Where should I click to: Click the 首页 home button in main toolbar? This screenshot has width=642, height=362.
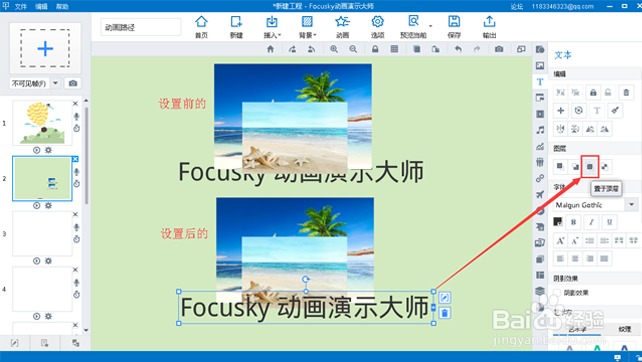(x=201, y=27)
